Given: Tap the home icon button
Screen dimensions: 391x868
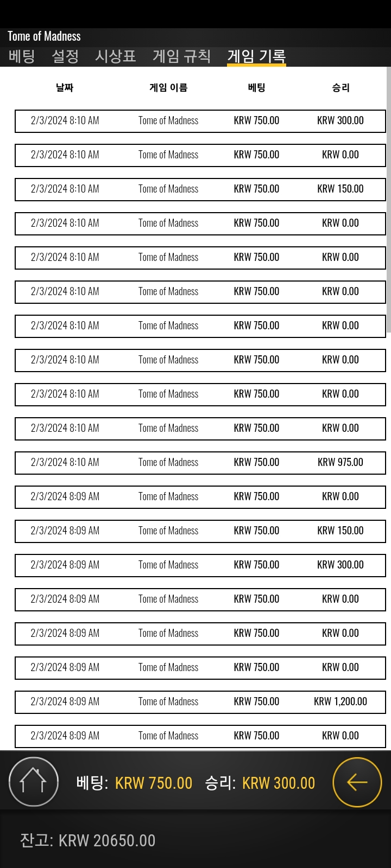Looking at the screenshot, I should click(x=34, y=782).
